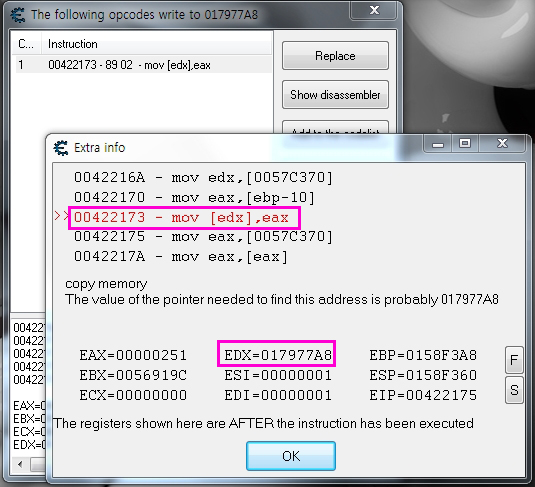The image size is (535, 487).
Task: Click the ECX=00000000 register value
Action: coord(133,395)
